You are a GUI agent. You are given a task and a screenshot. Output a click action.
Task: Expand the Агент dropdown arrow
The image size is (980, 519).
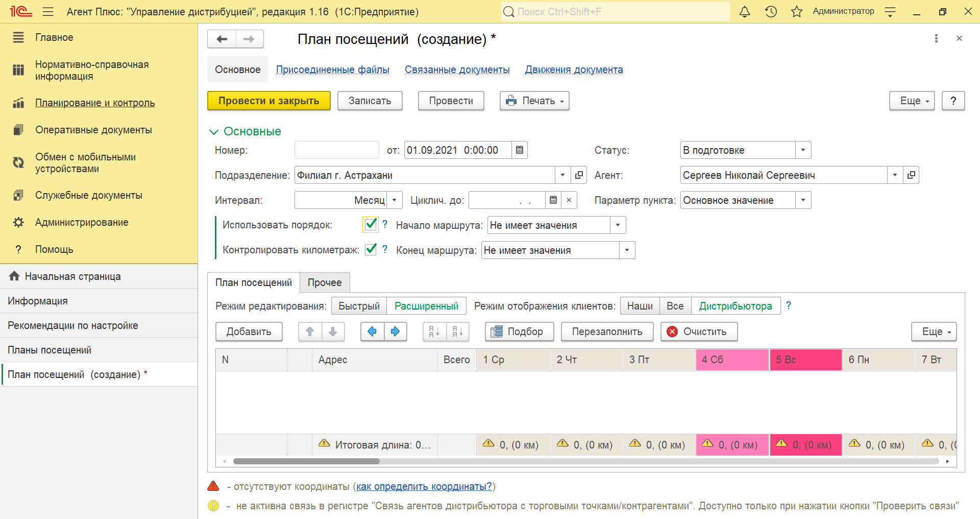pos(895,175)
